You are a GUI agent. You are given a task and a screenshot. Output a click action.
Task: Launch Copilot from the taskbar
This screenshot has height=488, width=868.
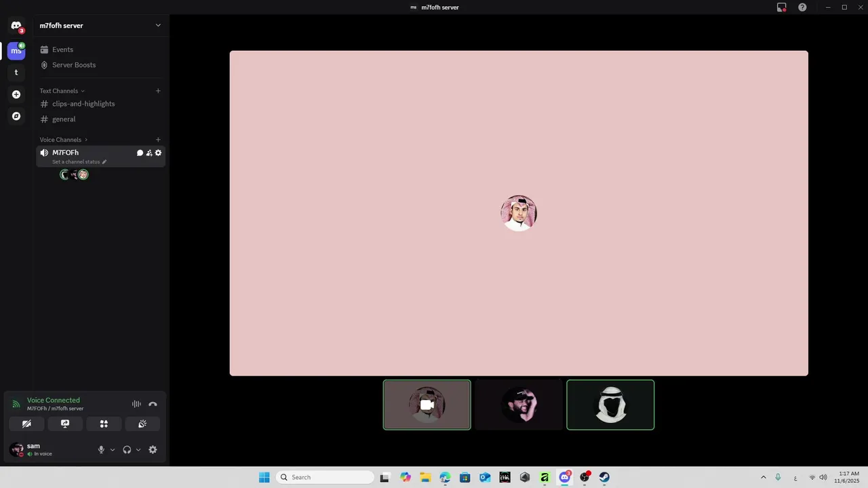pos(406,477)
